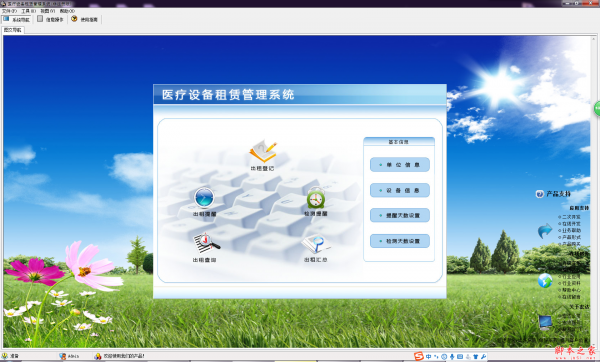Click the 提醒天数设置 button
600x362 pixels.
(399, 215)
